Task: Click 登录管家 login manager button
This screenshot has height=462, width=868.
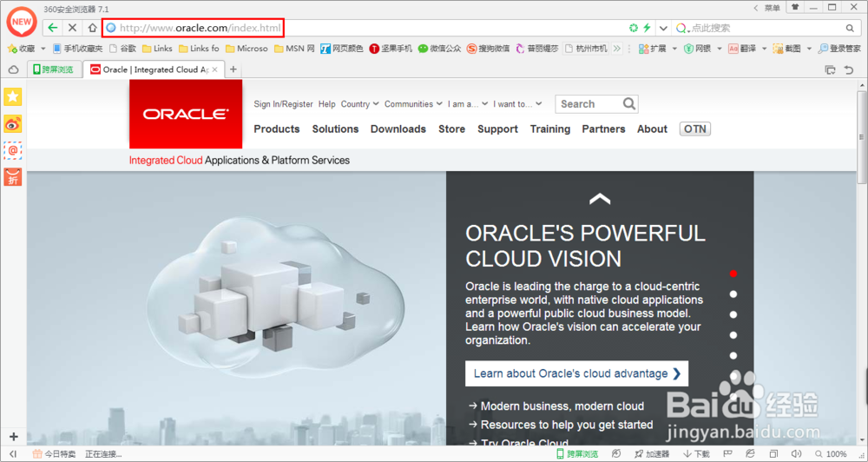Action: pos(839,49)
